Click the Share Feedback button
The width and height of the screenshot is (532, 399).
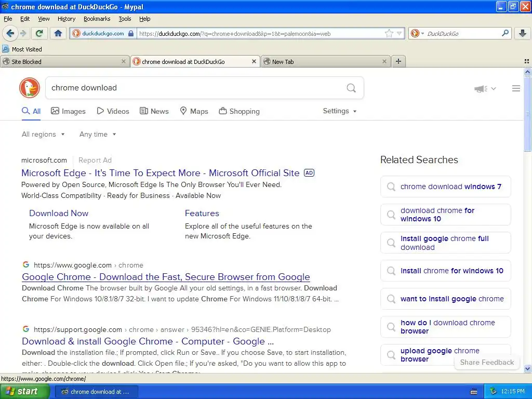click(x=487, y=362)
